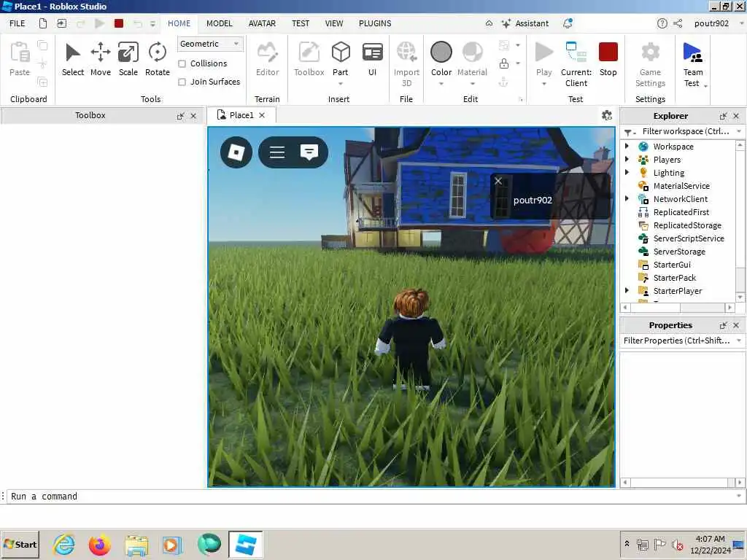
Task: Switch to the PLUGINS tab
Action: [375, 23]
